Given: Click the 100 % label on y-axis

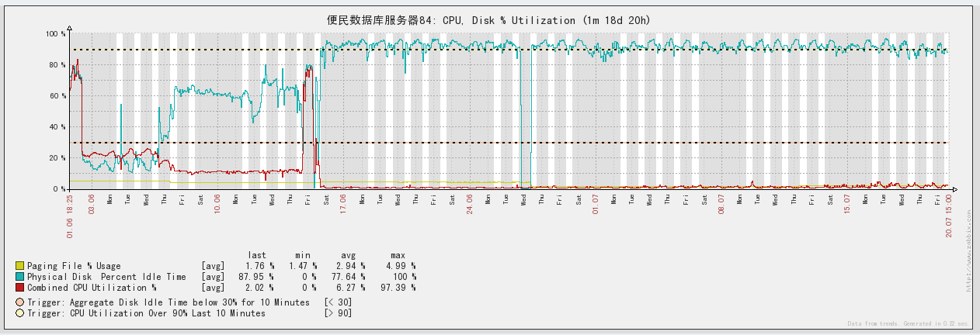Looking at the screenshot, I should coord(55,34).
